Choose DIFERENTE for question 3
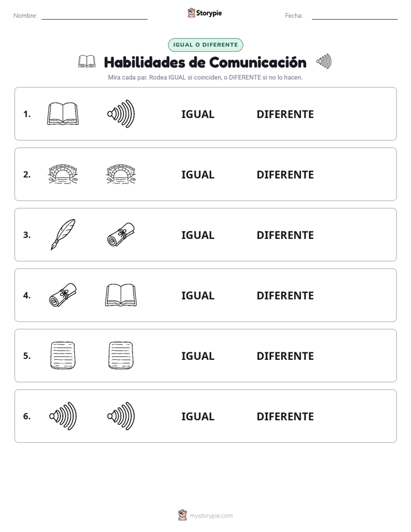Viewport: 411px width, 532px height. tap(285, 235)
